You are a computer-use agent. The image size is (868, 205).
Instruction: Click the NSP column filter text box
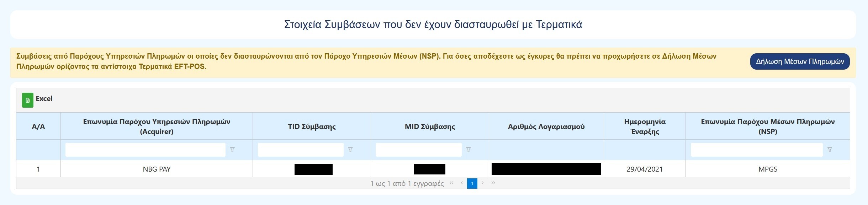pyautogui.click(x=756, y=150)
